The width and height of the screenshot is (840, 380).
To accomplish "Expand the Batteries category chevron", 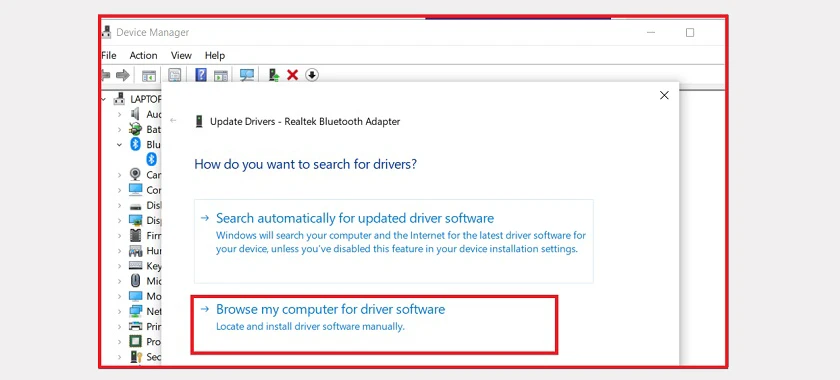I will [x=119, y=129].
